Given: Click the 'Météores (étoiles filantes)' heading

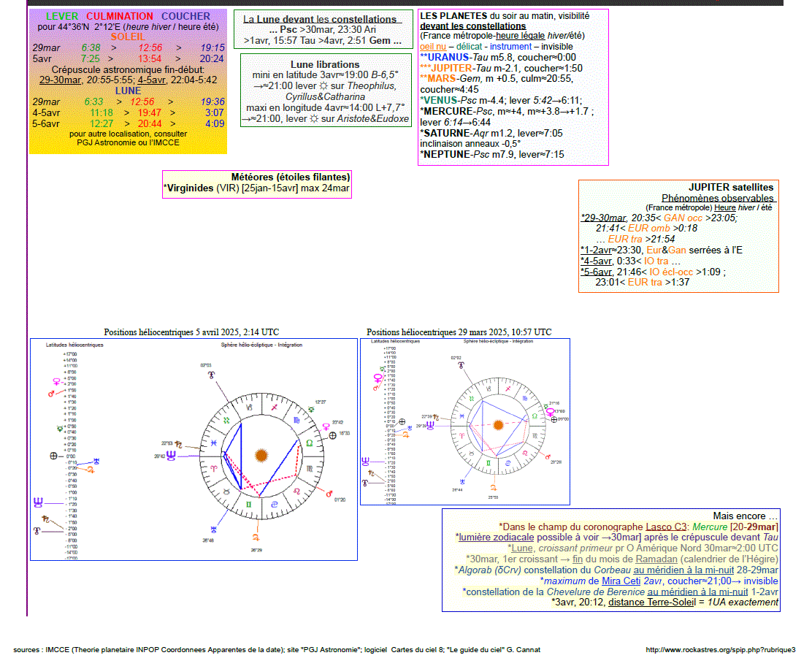Looking at the screenshot, I should (x=291, y=177).
